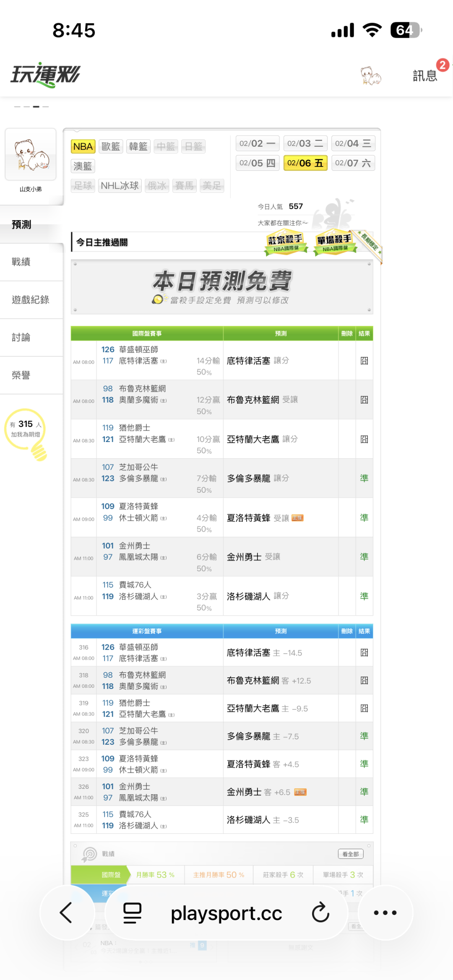The image size is (453, 980).
Task: Choose date 02/04 三
Action: (353, 143)
